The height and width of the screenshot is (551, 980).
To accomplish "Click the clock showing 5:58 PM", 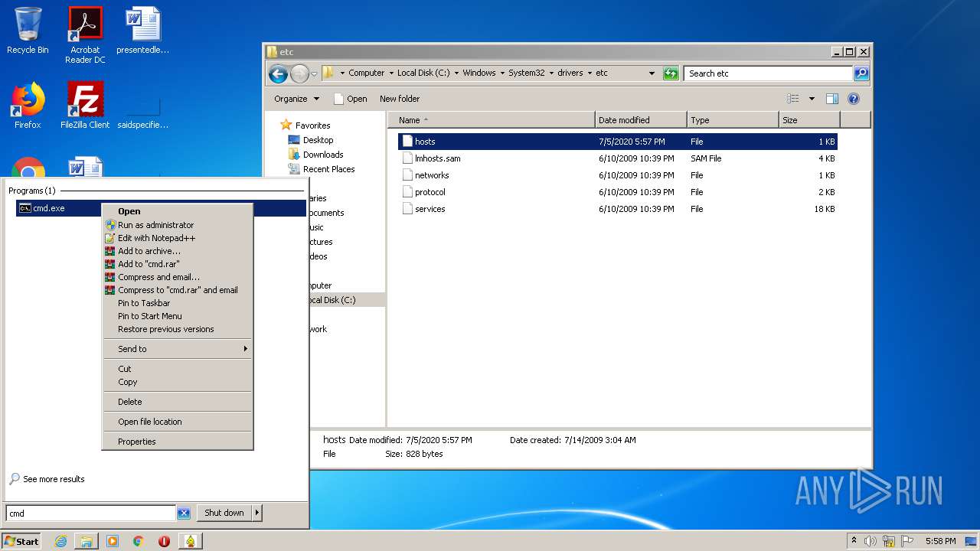I will pos(940,541).
